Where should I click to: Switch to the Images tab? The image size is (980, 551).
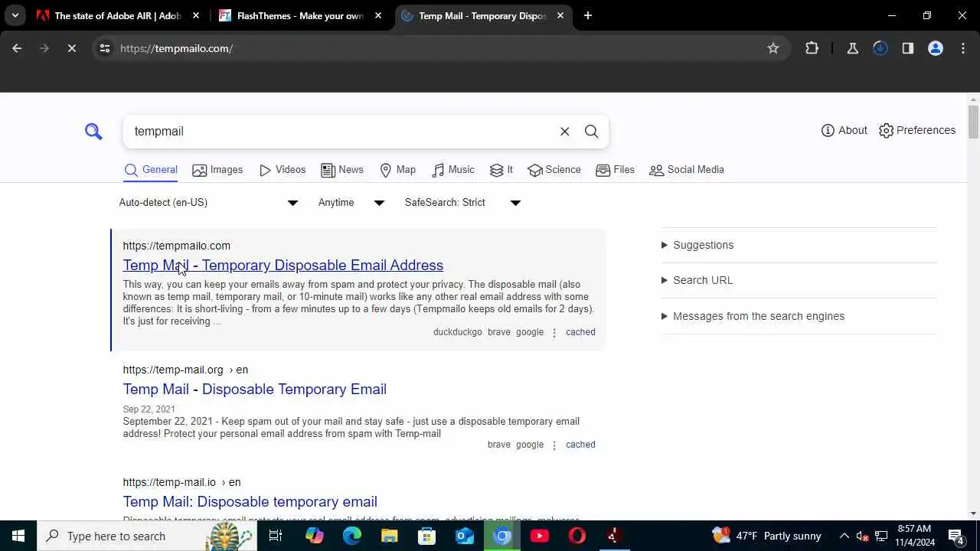[x=217, y=170]
